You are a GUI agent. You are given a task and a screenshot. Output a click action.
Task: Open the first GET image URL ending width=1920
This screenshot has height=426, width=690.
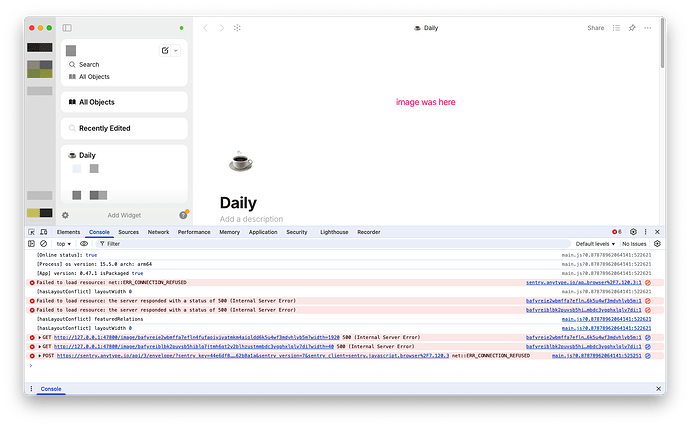197,338
